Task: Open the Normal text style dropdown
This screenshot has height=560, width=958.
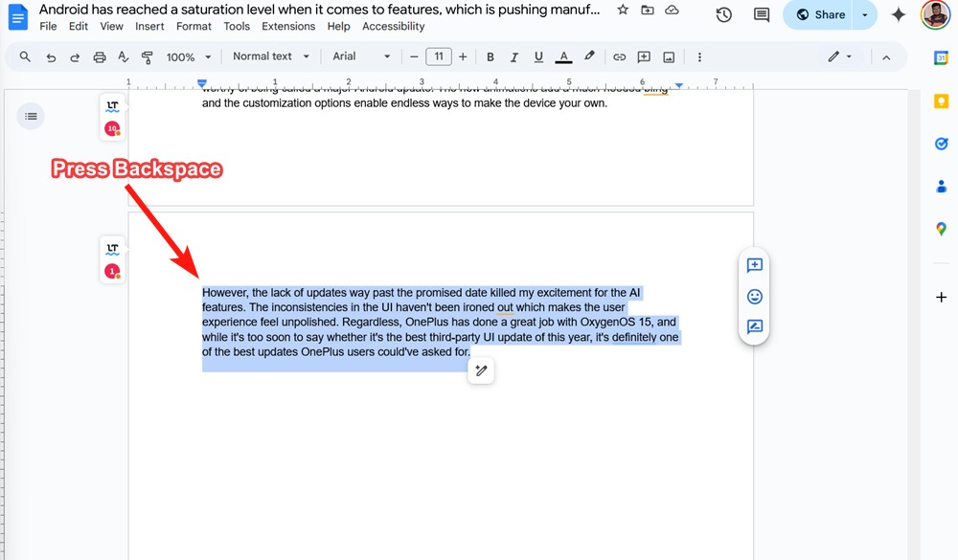Action: click(271, 56)
